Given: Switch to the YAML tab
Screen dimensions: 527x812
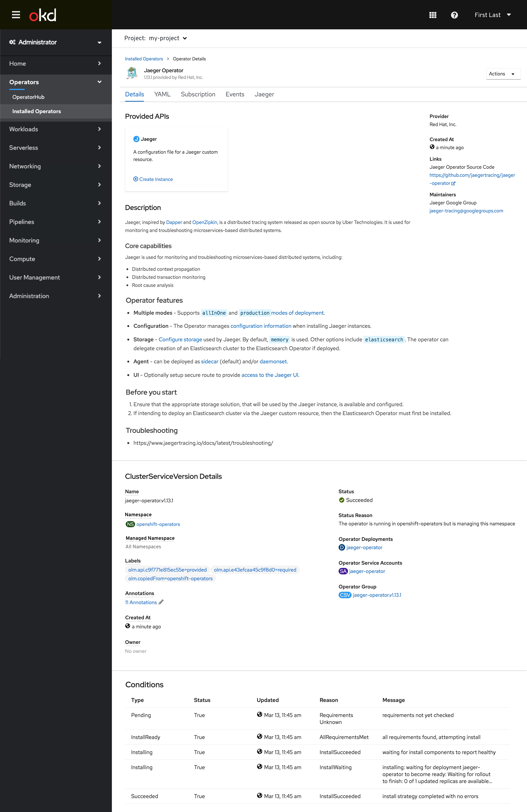Looking at the screenshot, I should point(162,94).
